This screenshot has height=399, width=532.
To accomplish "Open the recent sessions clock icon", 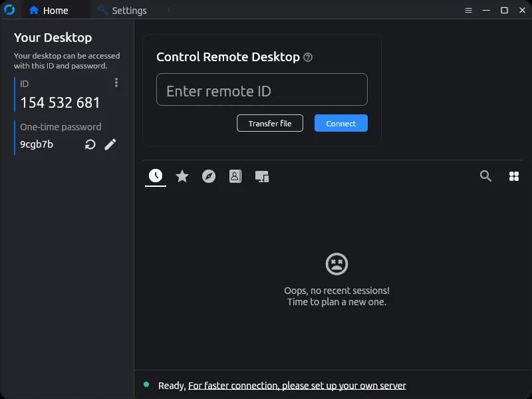I will [x=155, y=176].
